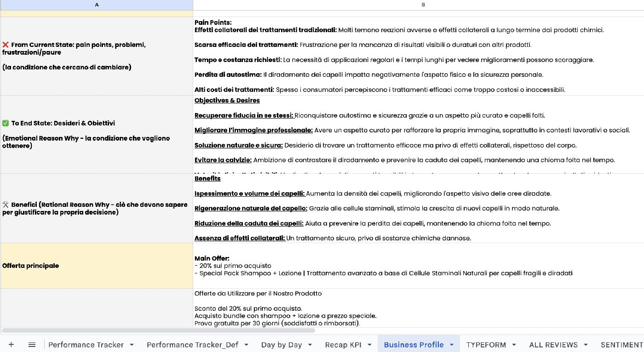This screenshot has height=352, width=644.
Task: Switch to the Performance Tracker_Def tab
Action: [x=193, y=345]
